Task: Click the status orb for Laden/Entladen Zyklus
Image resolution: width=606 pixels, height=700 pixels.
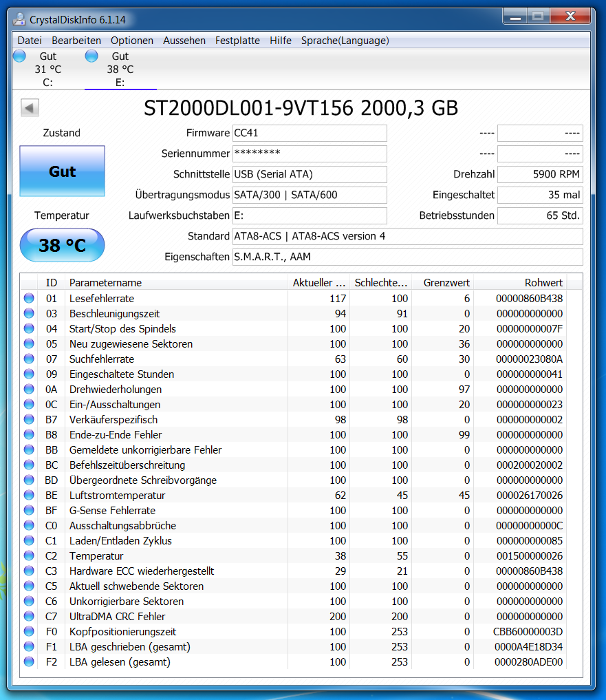Action: point(29,541)
